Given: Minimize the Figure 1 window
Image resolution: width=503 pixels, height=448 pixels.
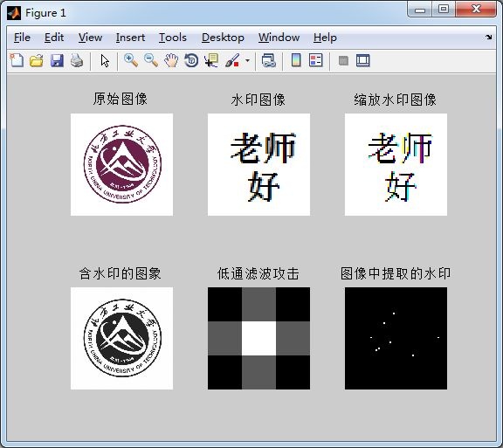Looking at the screenshot, I should click(x=419, y=10).
